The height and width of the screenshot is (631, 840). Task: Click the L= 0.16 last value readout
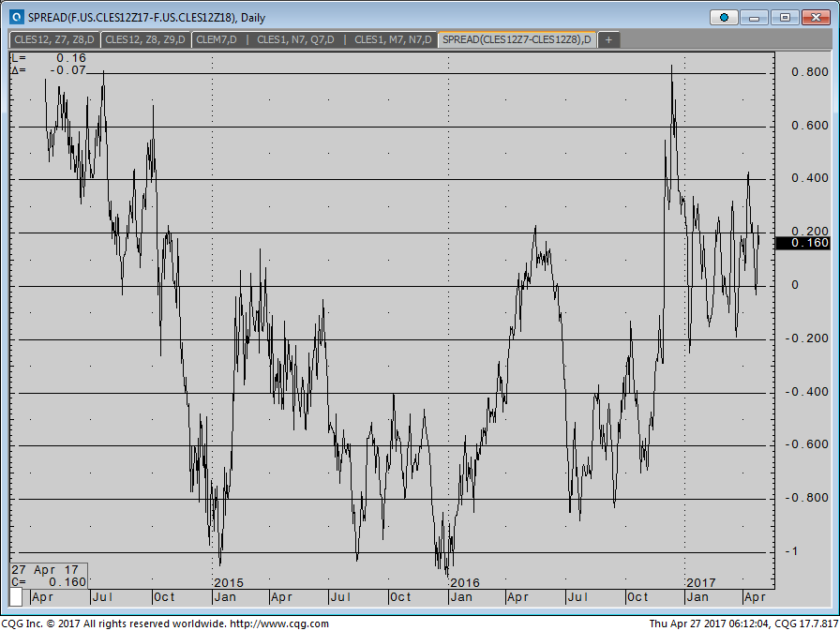49,58
